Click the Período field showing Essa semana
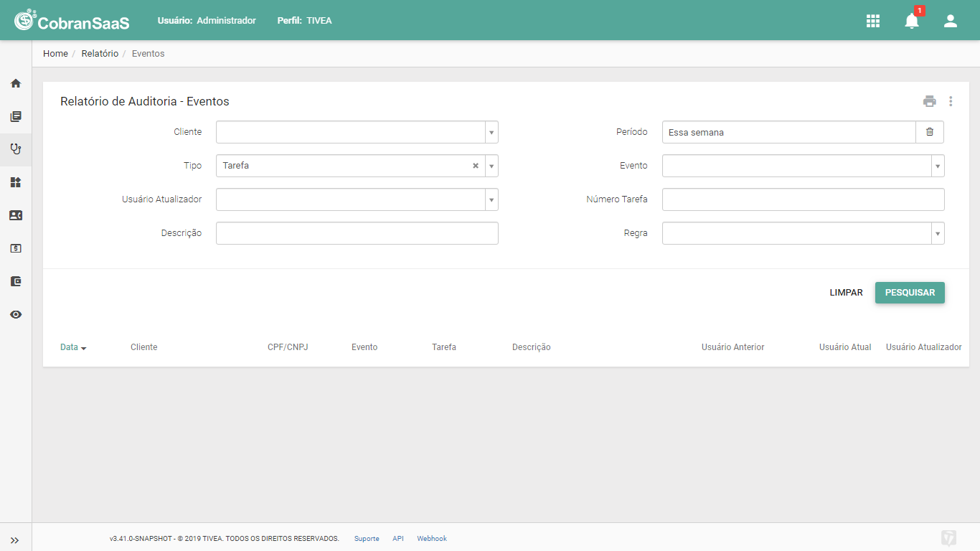The height and width of the screenshot is (551, 980). click(x=789, y=132)
